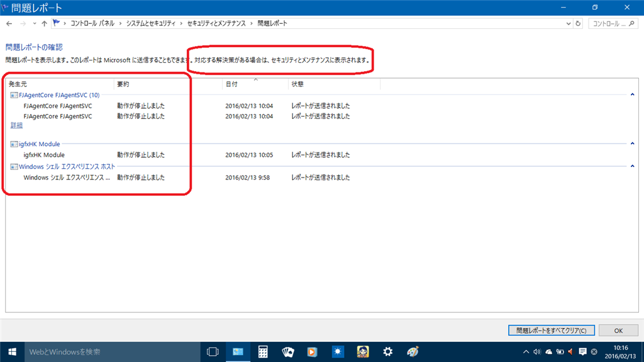644x362 pixels.
Task: Open システムとセキュリティ breadcrumb
Action: tap(151, 23)
